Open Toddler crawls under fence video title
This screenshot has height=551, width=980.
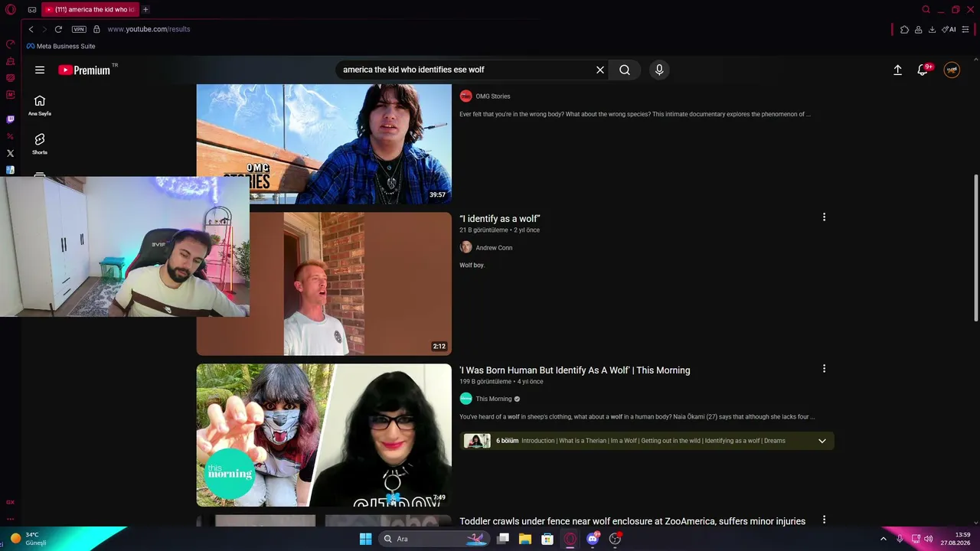point(632,521)
